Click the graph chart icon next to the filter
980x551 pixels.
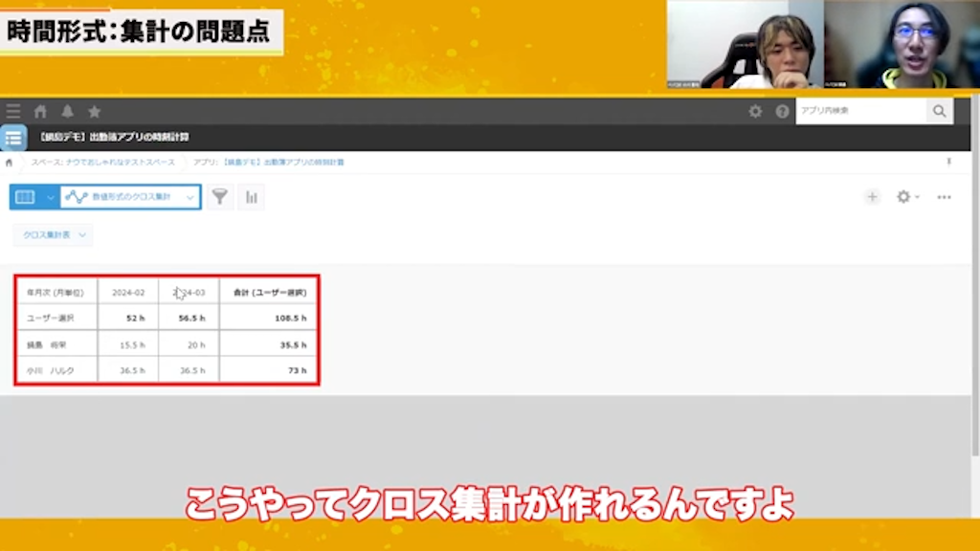251,197
